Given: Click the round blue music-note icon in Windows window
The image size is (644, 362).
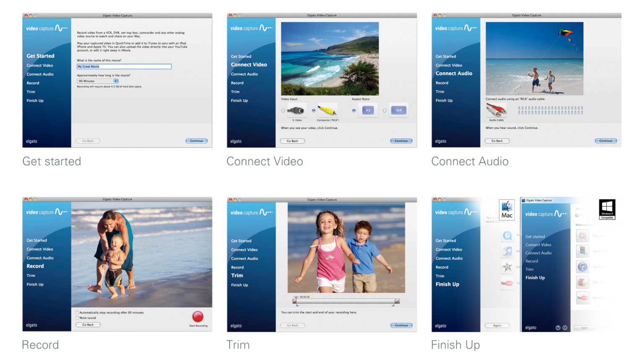Looking at the screenshot, I should pos(582,266).
